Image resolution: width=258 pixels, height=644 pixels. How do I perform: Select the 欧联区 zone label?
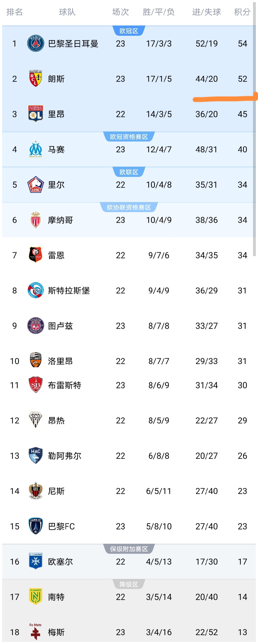(129, 172)
